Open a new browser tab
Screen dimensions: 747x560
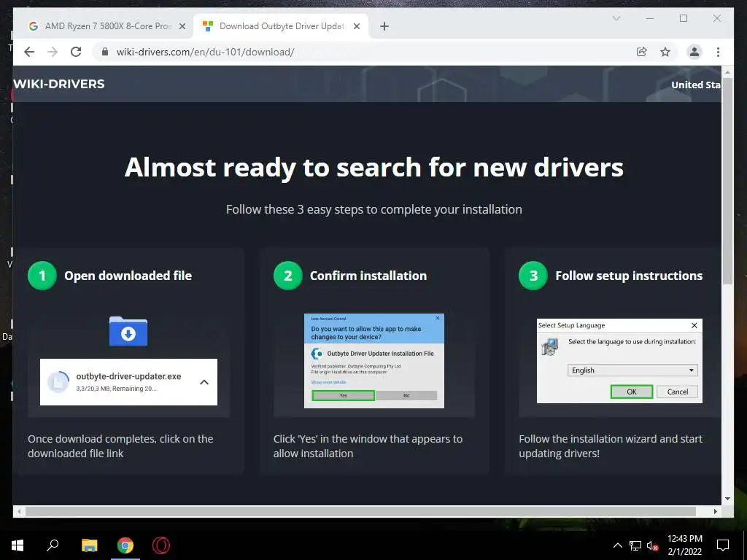[384, 26]
